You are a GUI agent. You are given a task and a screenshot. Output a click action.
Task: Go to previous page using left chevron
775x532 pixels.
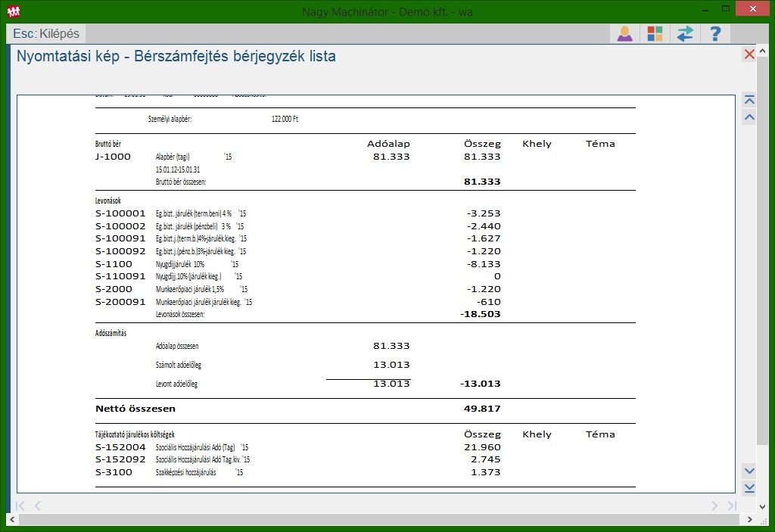coord(38,506)
